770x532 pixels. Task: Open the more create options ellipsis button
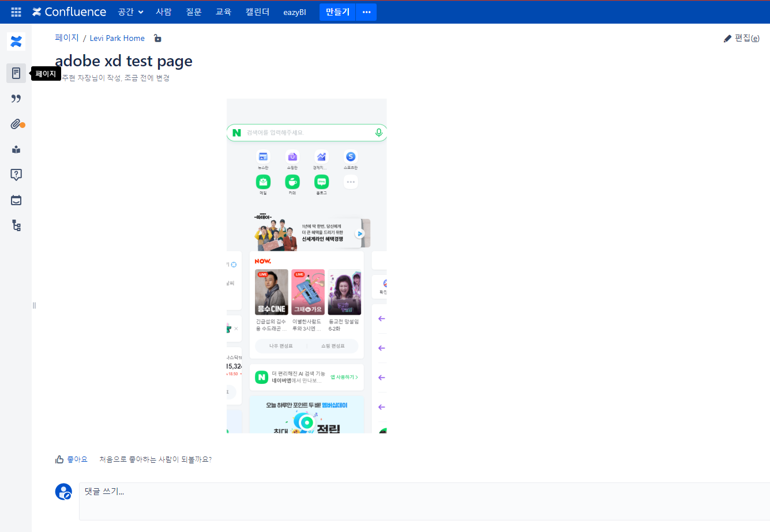tap(366, 12)
